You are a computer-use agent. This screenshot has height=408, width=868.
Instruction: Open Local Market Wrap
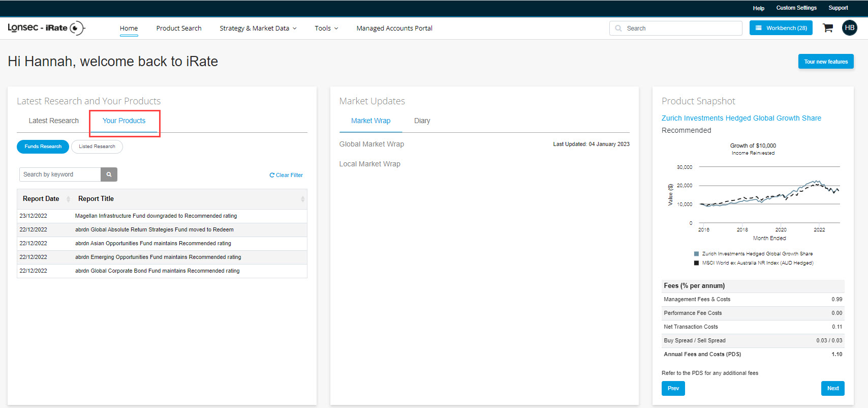(370, 164)
